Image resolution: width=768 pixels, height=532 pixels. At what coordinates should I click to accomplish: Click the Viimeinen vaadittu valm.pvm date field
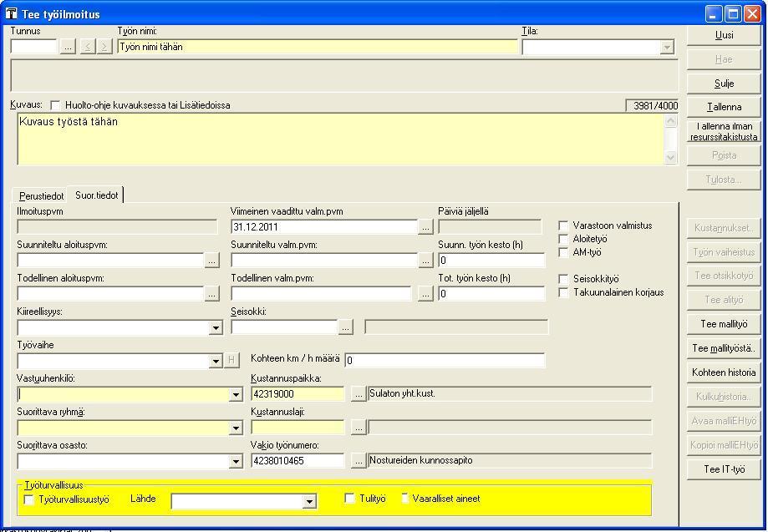[323, 227]
